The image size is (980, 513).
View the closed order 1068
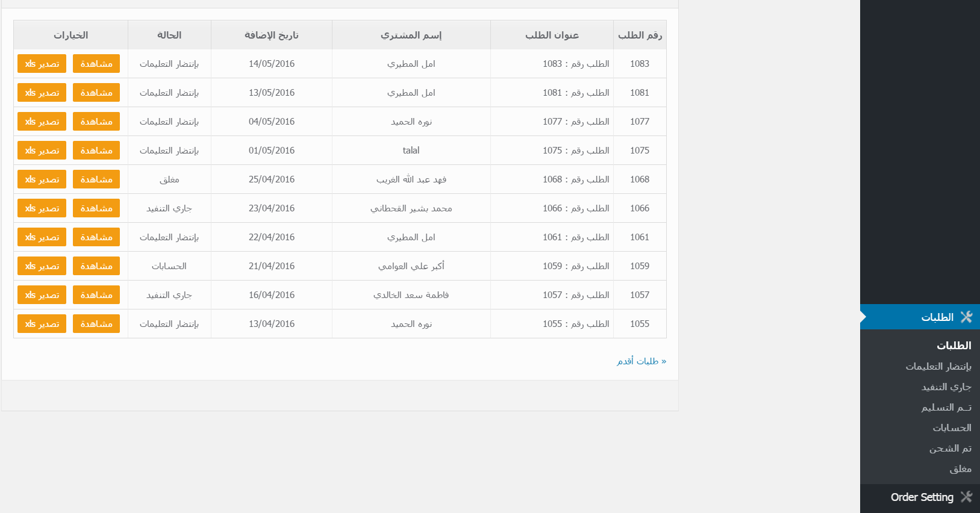(x=96, y=179)
